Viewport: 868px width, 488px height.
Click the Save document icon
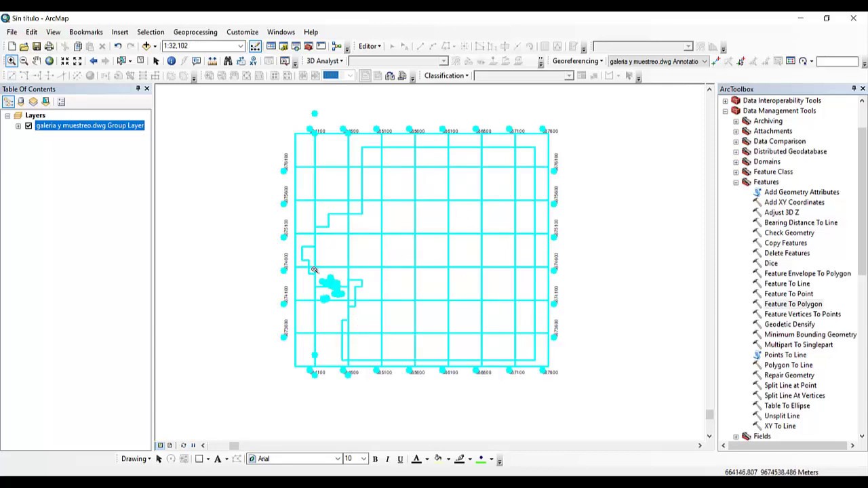[x=37, y=46]
